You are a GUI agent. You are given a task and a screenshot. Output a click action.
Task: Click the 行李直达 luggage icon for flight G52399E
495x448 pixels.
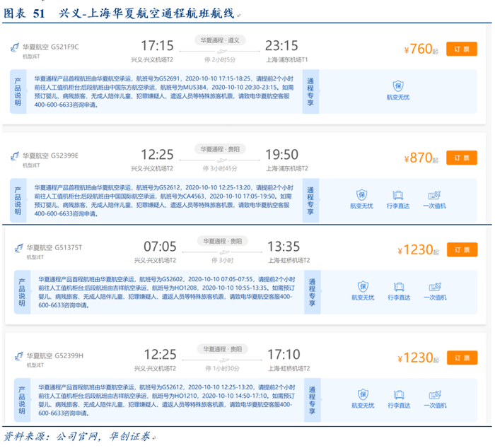click(398, 195)
